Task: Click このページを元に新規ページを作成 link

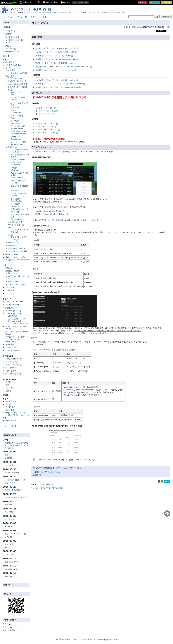Action: [x=68, y=468]
